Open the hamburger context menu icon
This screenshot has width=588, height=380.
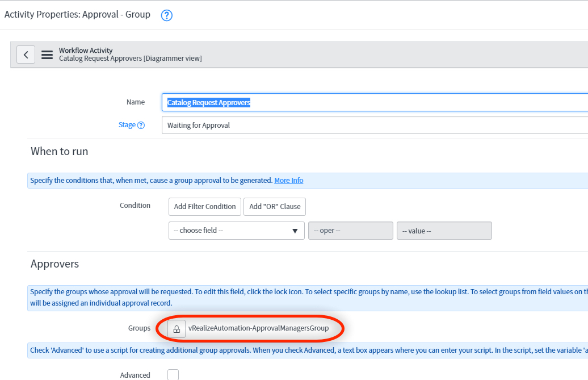[x=47, y=55]
